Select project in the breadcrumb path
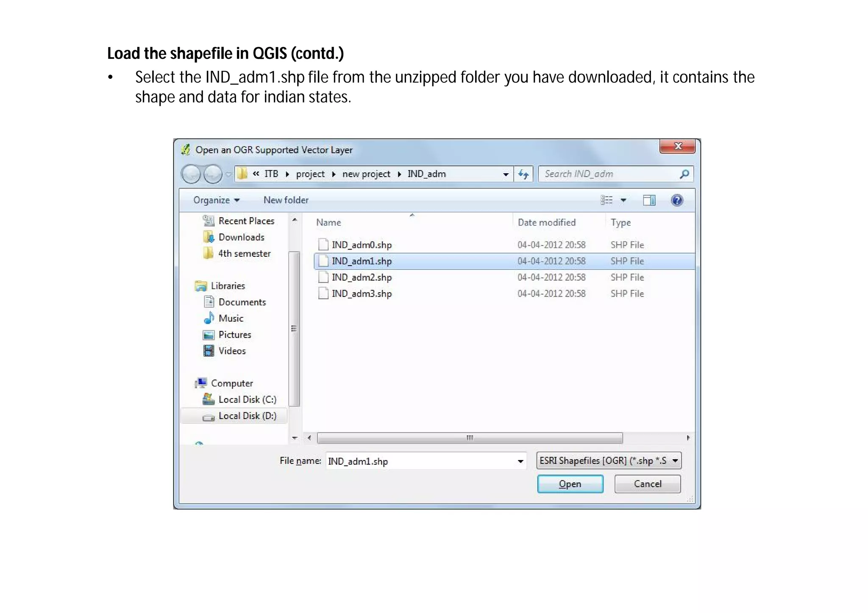The image size is (868, 613). [310, 174]
